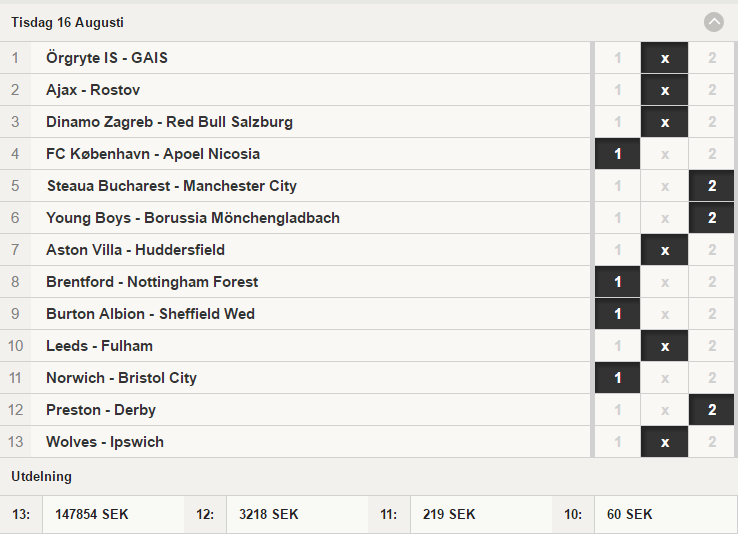Viewport: 739px width, 535px height.
Task: Click the 3218 SEK payout for 12
Action: (x=269, y=514)
